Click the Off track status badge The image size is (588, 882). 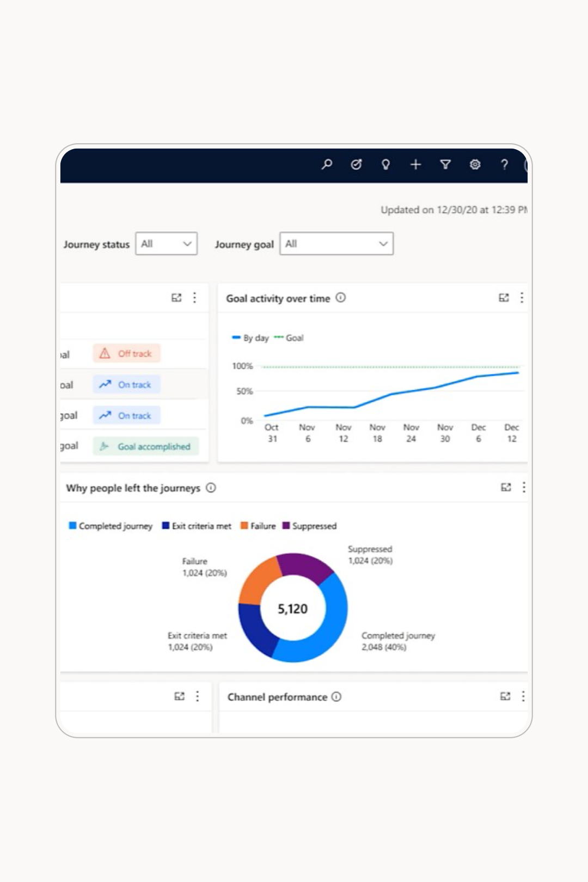pyautogui.click(x=126, y=353)
